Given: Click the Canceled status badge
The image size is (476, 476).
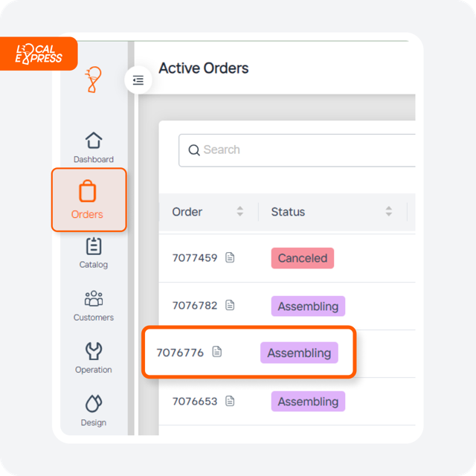Looking at the screenshot, I should [303, 258].
